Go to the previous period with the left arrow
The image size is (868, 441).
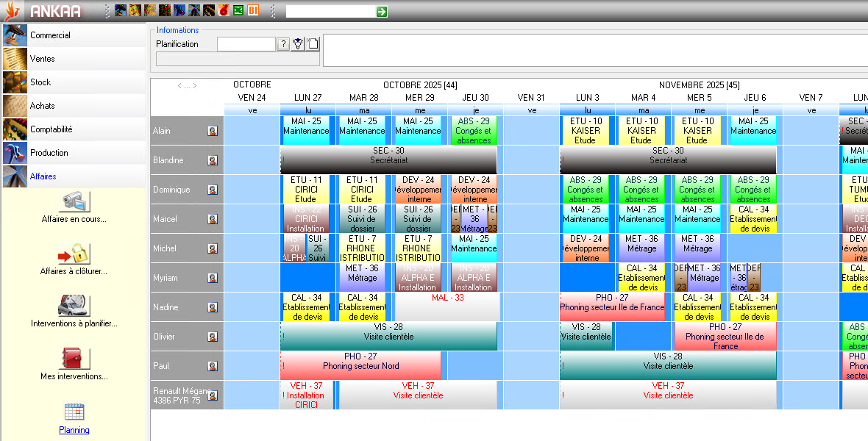tap(179, 86)
